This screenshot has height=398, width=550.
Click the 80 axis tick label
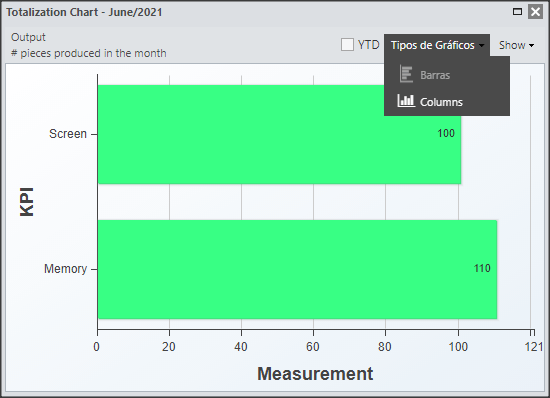(x=385, y=347)
